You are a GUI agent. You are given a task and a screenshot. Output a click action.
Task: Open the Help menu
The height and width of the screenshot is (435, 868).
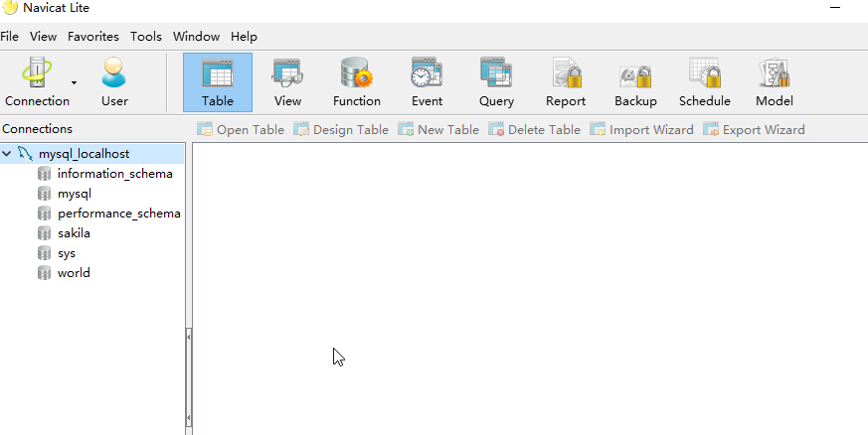(x=245, y=37)
